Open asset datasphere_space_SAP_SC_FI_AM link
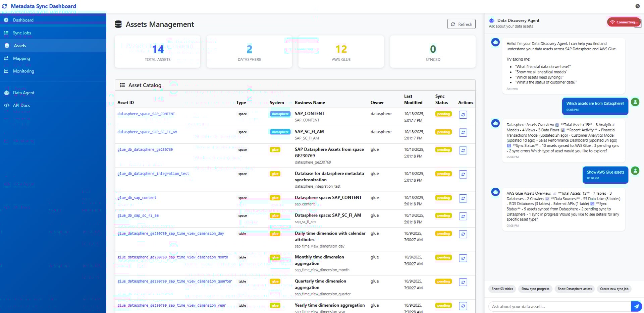The height and width of the screenshot is (313, 644). click(x=147, y=132)
